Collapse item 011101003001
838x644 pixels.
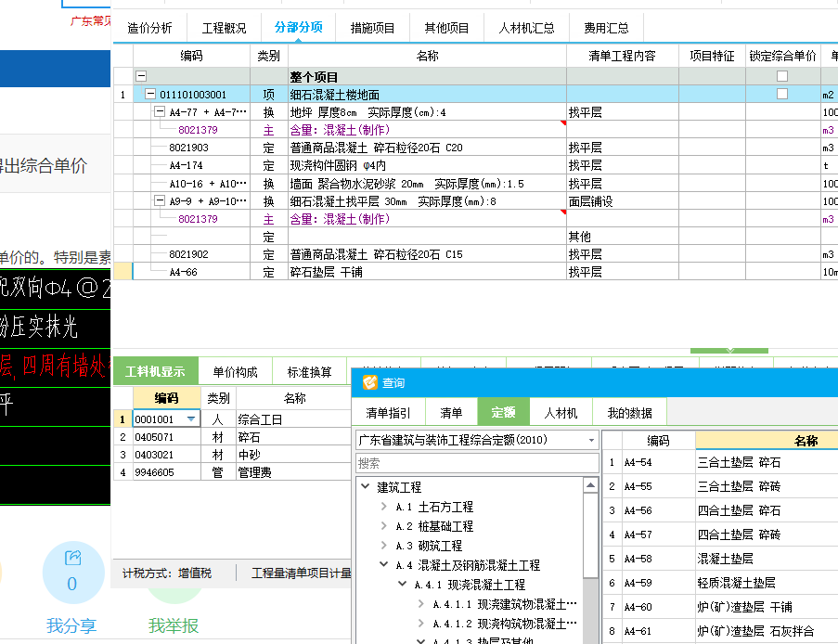point(150,94)
